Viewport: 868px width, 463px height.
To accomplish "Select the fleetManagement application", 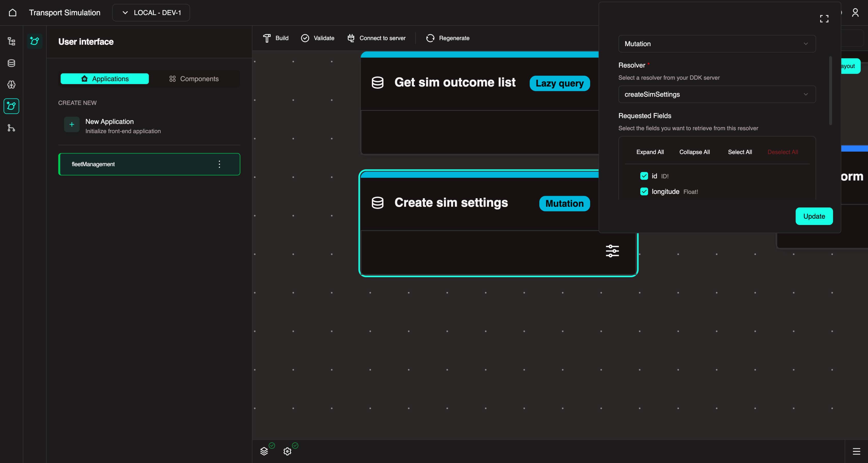I will point(149,164).
